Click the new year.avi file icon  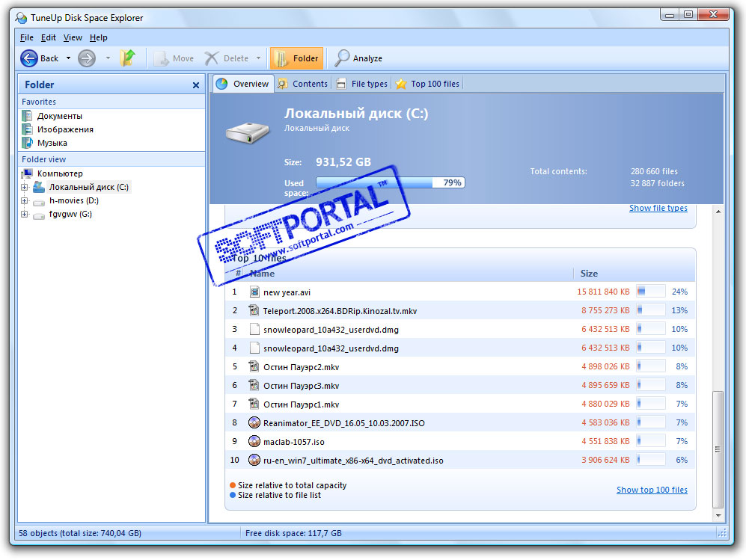pos(254,292)
